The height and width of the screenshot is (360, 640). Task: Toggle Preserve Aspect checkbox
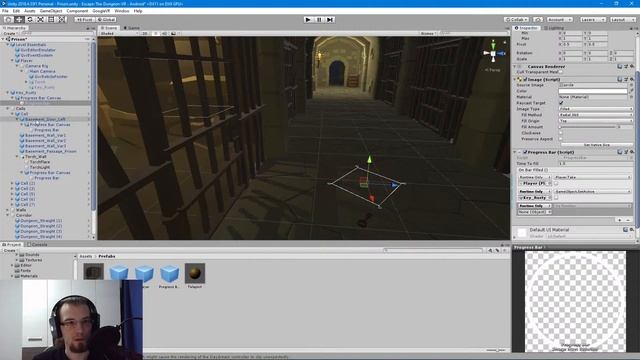click(561, 139)
